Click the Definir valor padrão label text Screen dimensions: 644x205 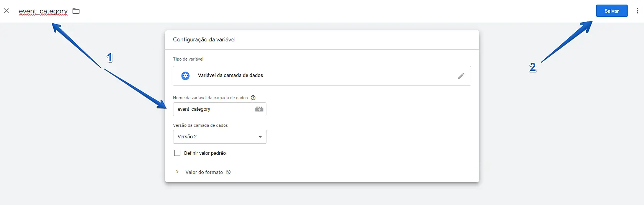click(205, 153)
